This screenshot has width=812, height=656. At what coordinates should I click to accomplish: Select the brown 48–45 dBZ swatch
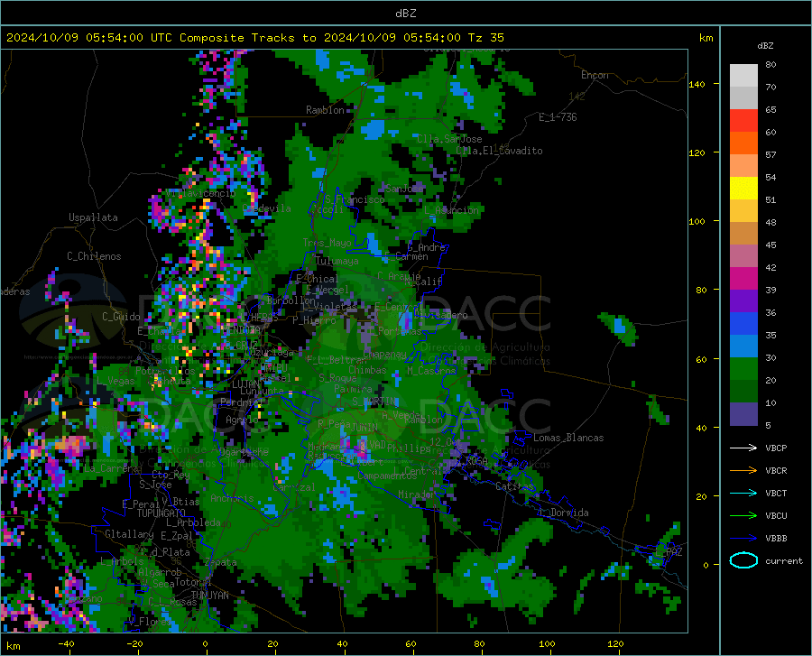point(743,234)
